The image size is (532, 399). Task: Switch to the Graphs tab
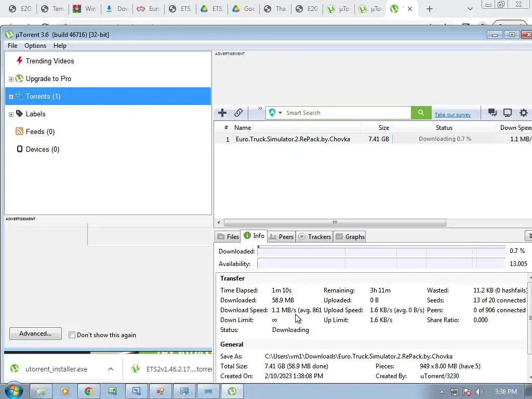[x=351, y=236]
